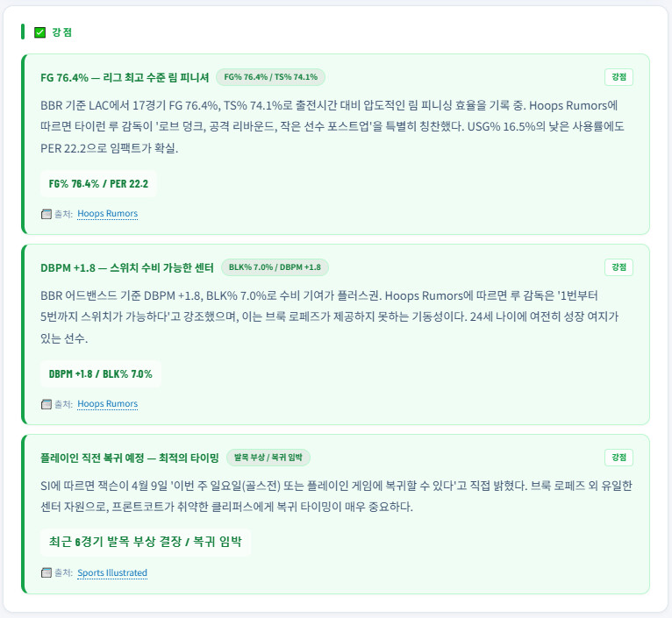
Task: Click the FG% 76.4% / PER 22.2 stat box
Action: (x=98, y=184)
